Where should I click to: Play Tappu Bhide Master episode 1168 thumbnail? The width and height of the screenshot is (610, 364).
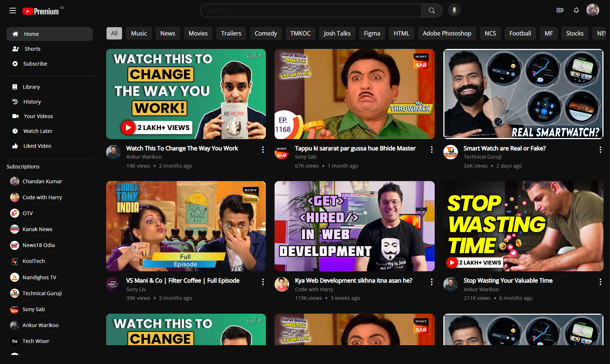pyautogui.click(x=355, y=94)
